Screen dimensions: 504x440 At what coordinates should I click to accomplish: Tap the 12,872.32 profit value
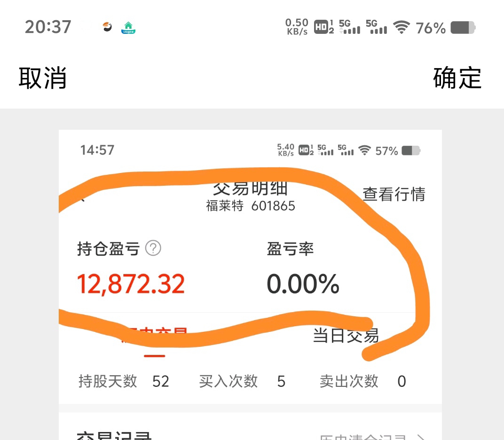coord(131,284)
